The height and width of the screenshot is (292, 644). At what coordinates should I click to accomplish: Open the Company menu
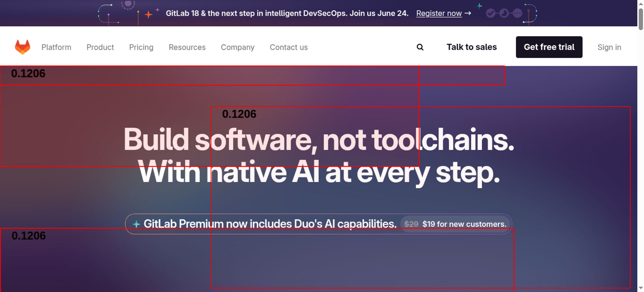pyautogui.click(x=238, y=47)
